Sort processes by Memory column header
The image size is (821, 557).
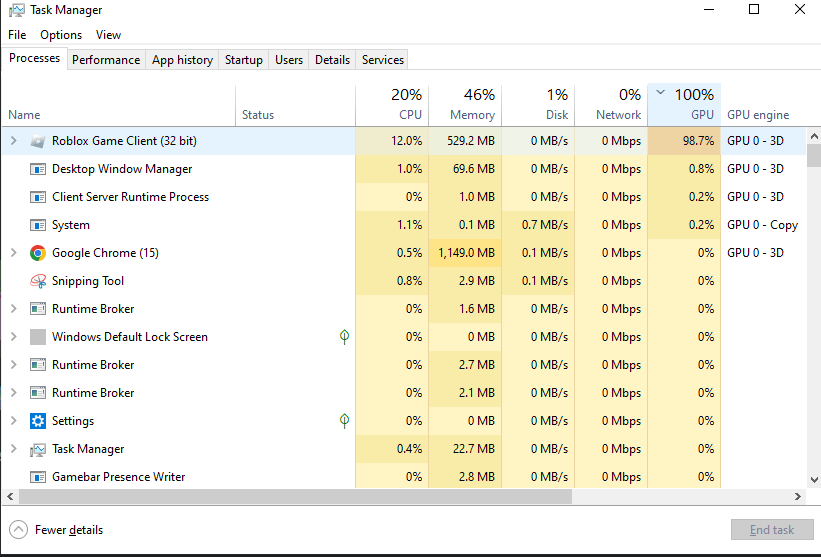pos(465,105)
